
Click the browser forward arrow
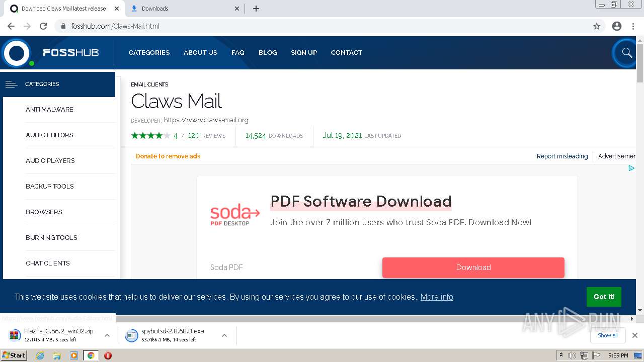pos(27,26)
